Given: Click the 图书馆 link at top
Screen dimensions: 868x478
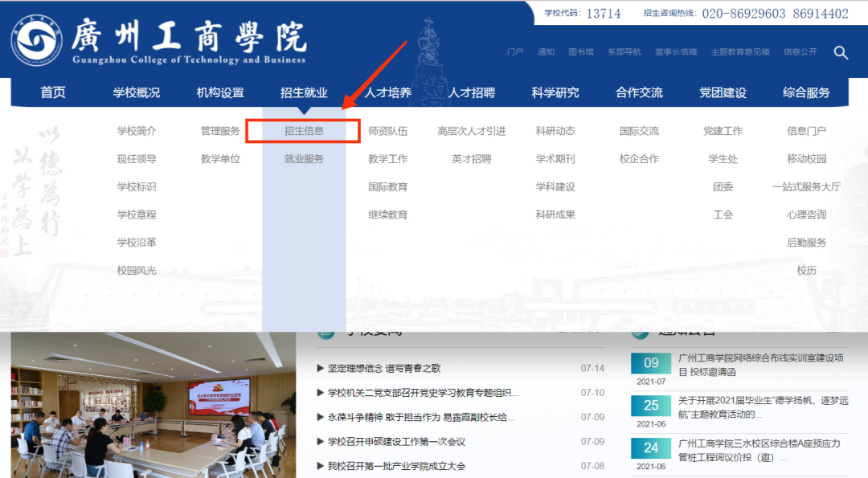Looking at the screenshot, I should [x=580, y=51].
